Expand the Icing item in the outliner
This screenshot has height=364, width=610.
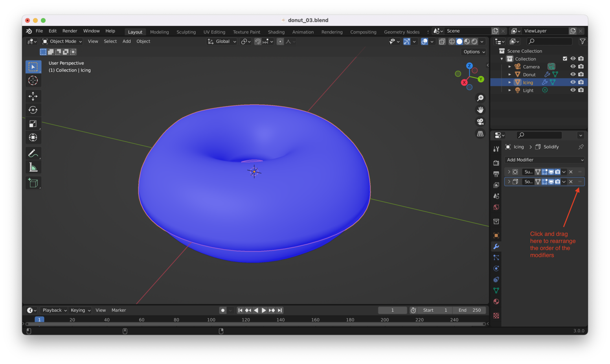pyautogui.click(x=509, y=82)
